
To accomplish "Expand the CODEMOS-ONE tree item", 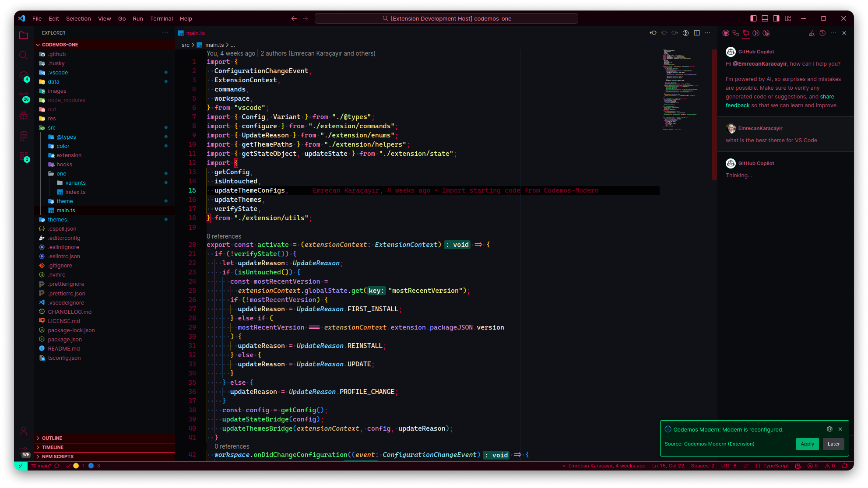I will (x=60, y=44).
